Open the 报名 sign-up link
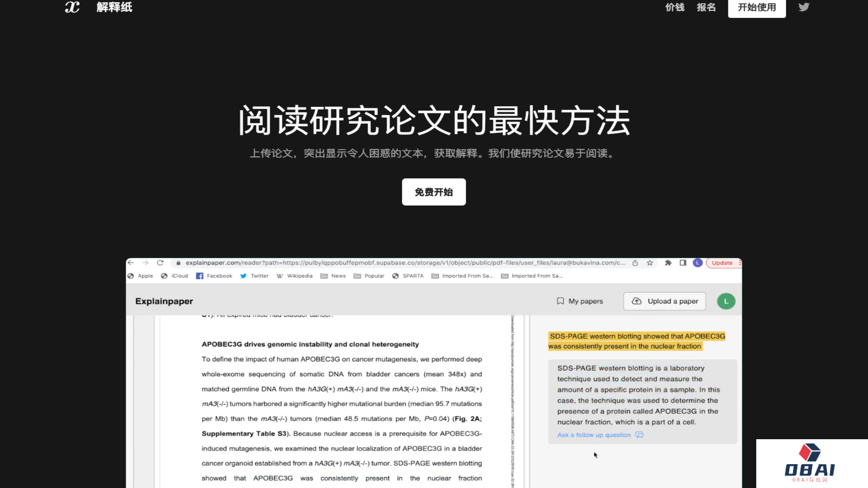The width and height of the screenshot is (868, 488). (706, 7)
